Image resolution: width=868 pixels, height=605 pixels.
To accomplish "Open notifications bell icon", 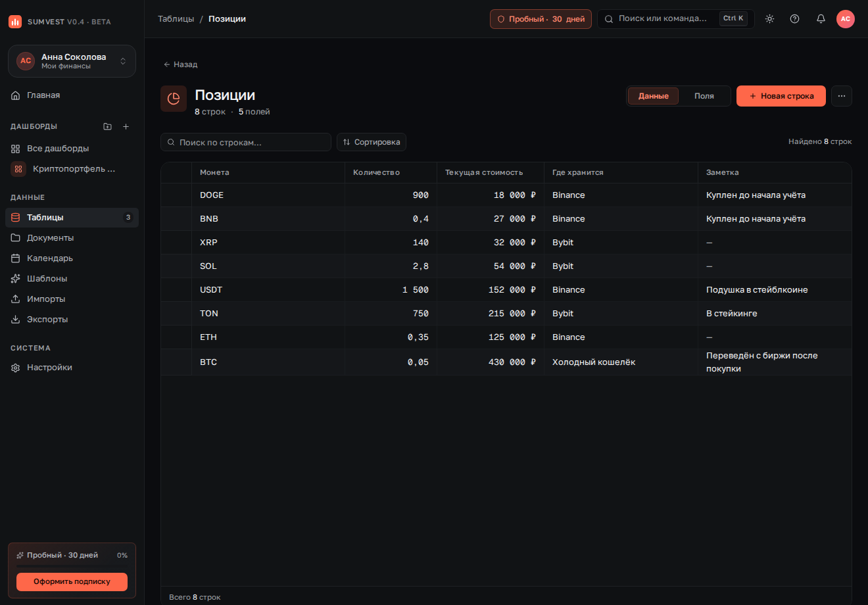I will 821,19.
